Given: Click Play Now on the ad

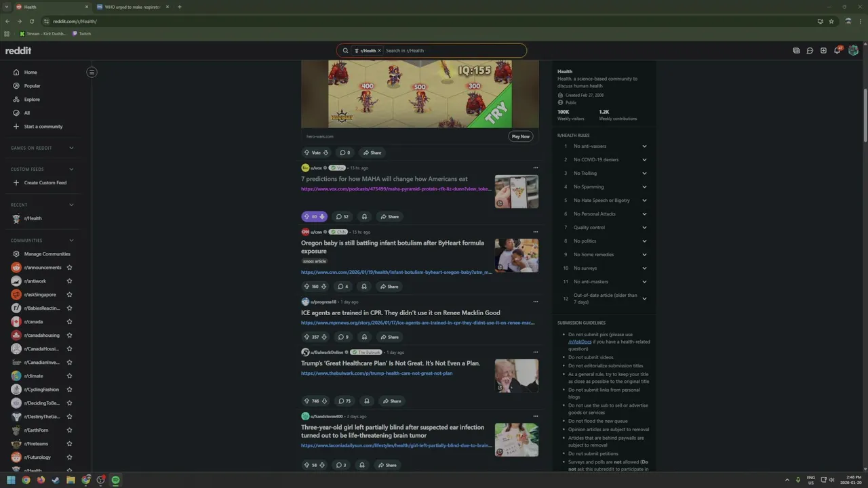Looking at the screenshot, I should pos(521,136).
